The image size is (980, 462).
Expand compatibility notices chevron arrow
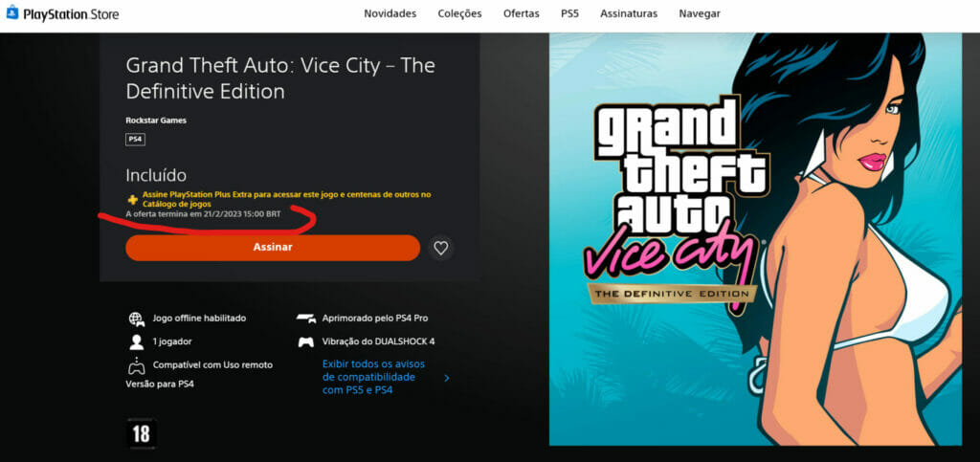click(x=446, y=378)
